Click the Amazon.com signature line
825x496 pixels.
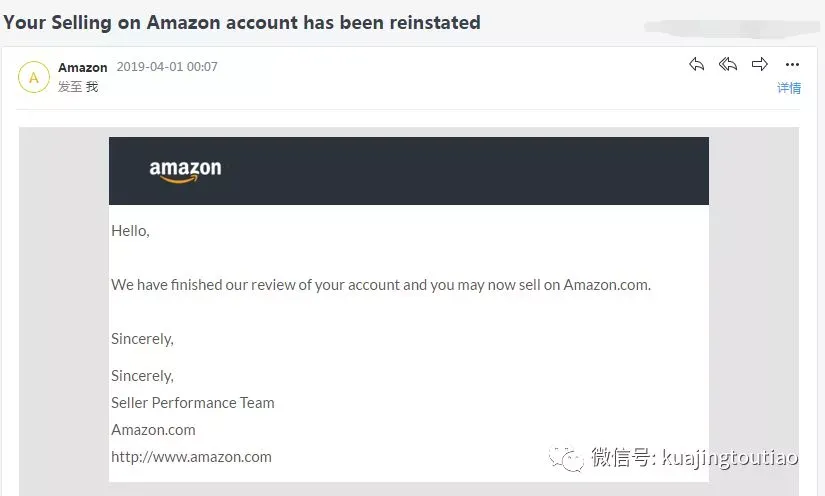[153, 430]
